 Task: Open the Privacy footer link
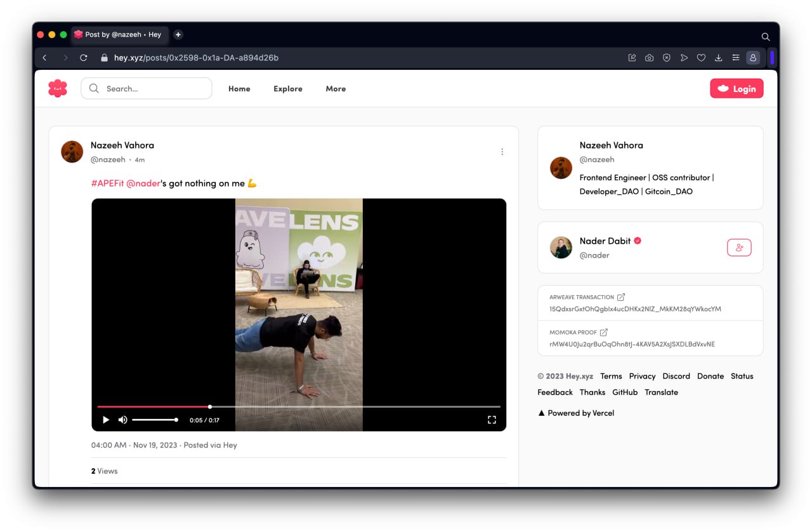pos(643,376)
